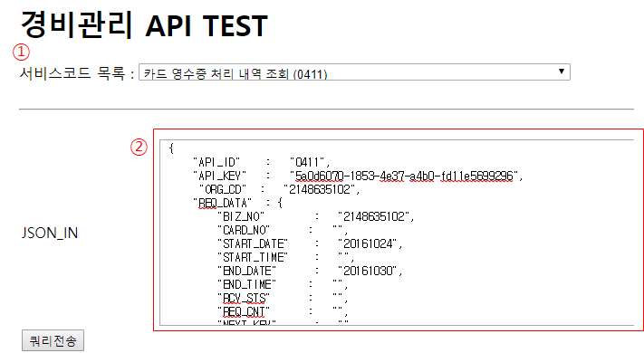Click the 쿼리전송 button
This screenshot has height=353, width=644.
pyautogui.click(x=53, y=340)
